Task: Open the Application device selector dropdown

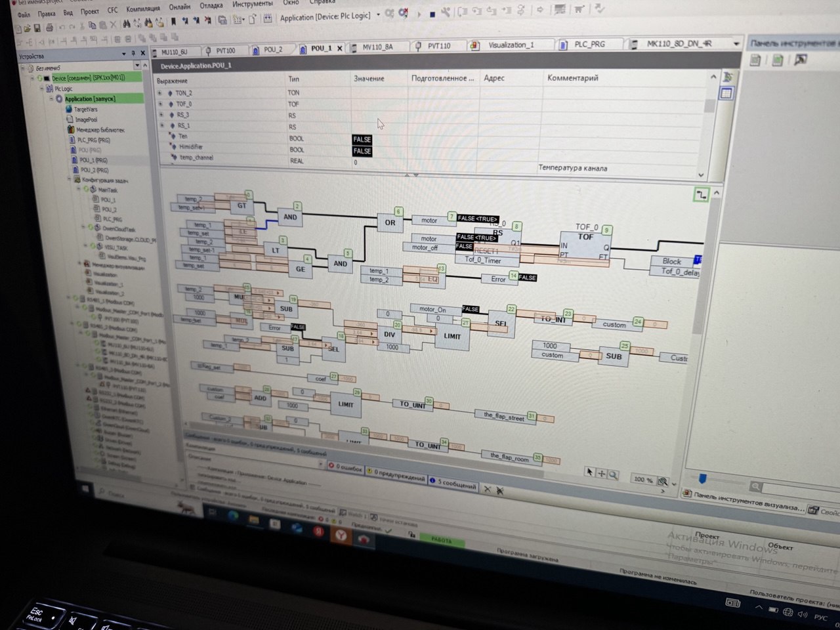Action: tap(378, 15)
